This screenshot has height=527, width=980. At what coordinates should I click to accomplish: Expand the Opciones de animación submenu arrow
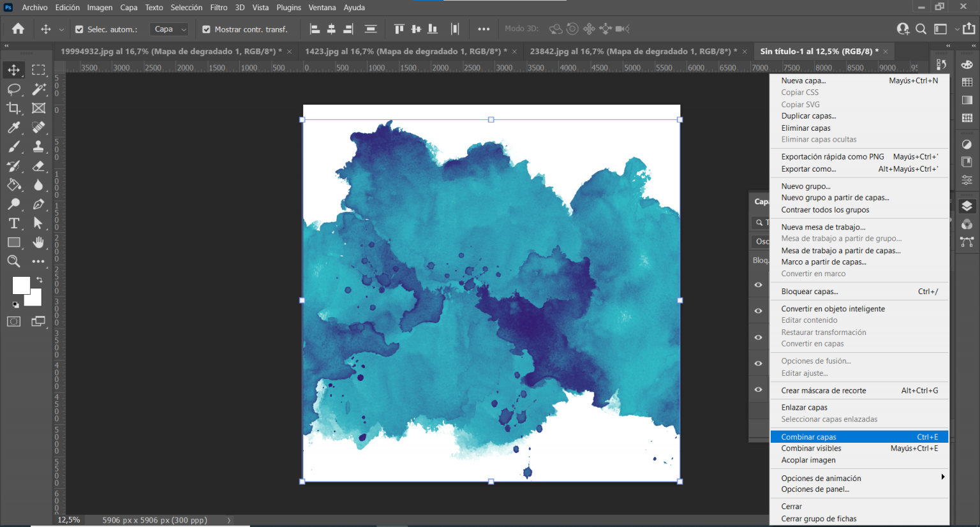(942, 477)
